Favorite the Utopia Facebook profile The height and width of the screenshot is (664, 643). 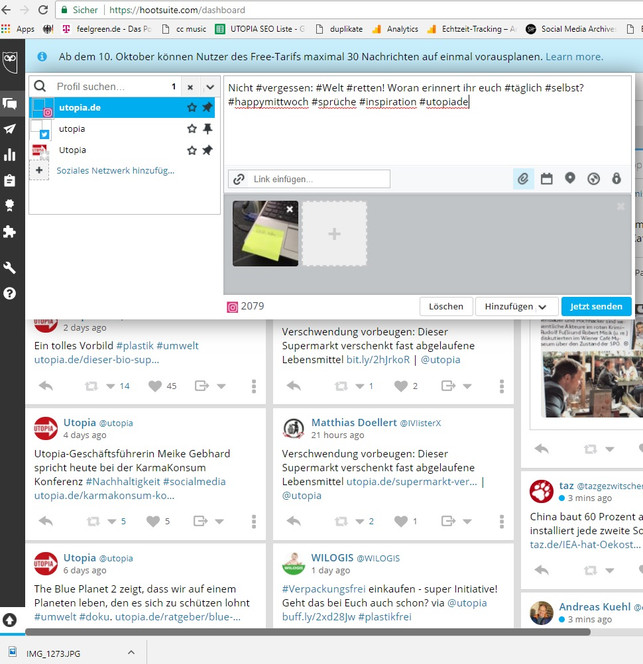192,150
